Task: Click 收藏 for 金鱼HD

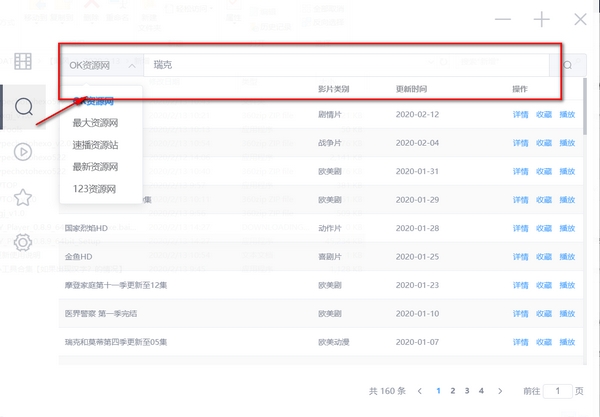Action: coord(544,257)
